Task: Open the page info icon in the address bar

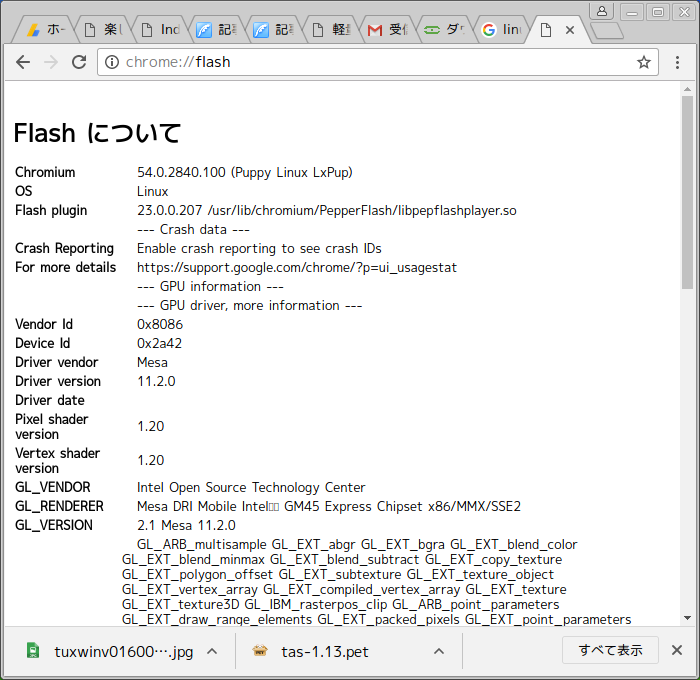Action: [x=112, y=62]
